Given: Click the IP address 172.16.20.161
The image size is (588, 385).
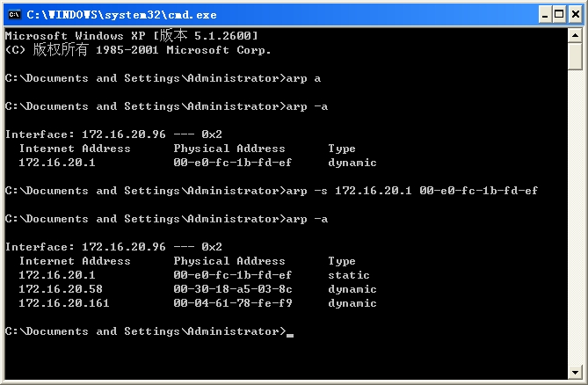Looking at the screenshot, I should (64, 303).
